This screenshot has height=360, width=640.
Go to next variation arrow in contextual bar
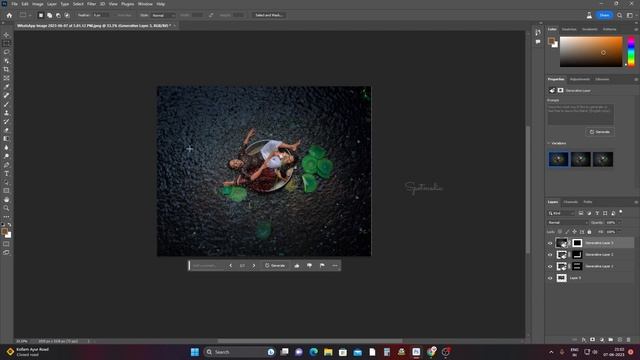click(254, 266)
